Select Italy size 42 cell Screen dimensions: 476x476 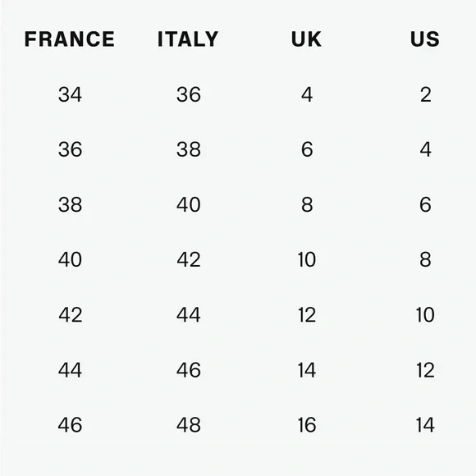pyautogui.click(x=189, y=259)
